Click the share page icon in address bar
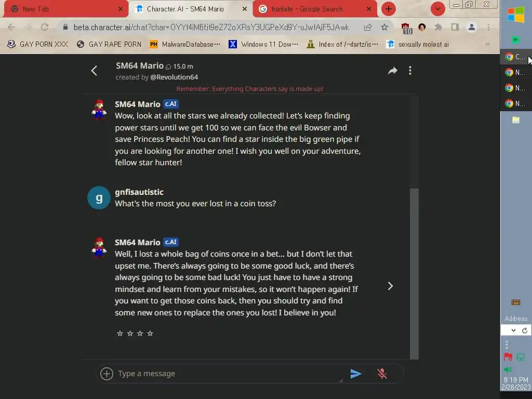 [368, 27]
